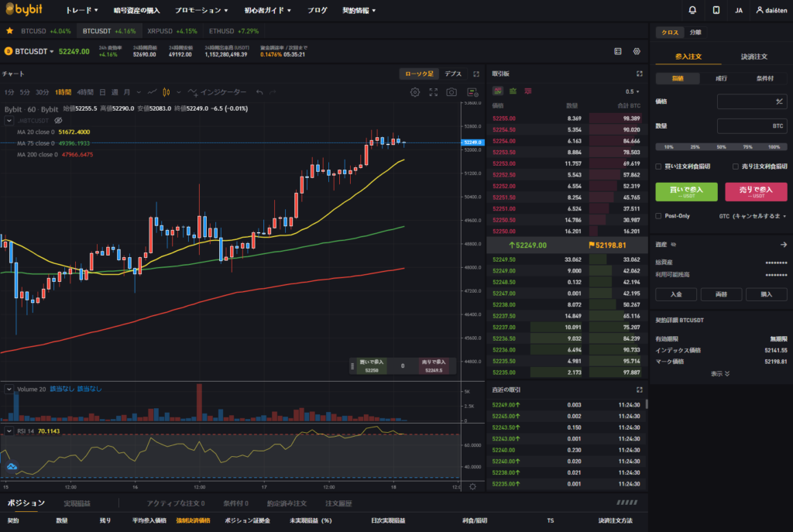793x532 pixels.
Task: Change order book grouping from 0.5
Action: (x=632, y=91)
